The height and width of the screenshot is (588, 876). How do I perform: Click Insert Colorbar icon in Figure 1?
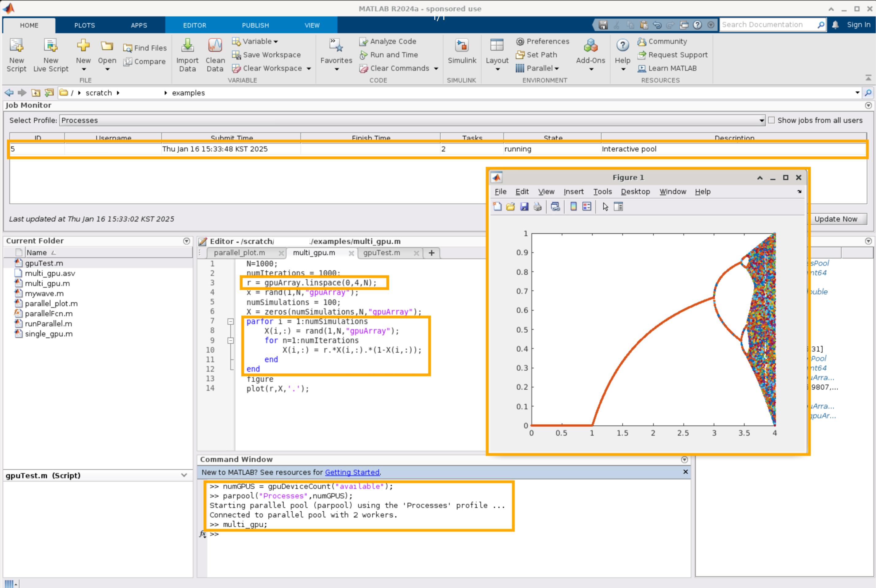click(573, 207)
